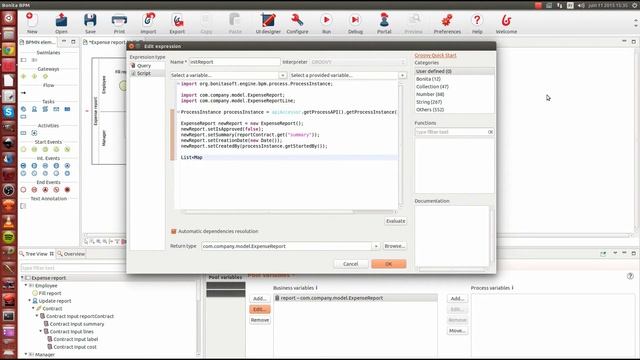Viewport: 640px width, 360px height.
Task: Select the Collection (47) category
Action: [x=454, y=87]
